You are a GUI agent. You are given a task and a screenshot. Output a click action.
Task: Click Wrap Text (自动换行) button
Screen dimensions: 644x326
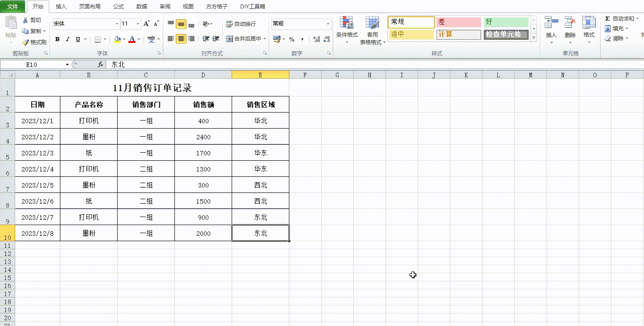241,24
